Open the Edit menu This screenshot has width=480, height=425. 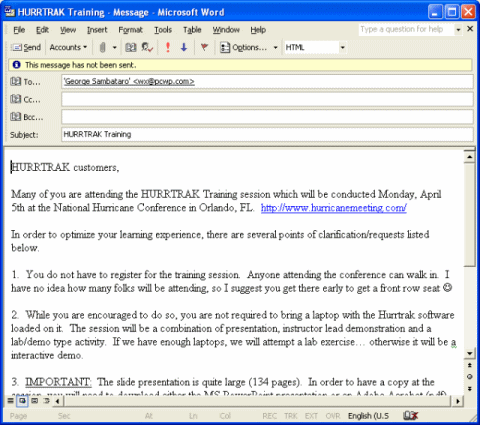[42, 30]
